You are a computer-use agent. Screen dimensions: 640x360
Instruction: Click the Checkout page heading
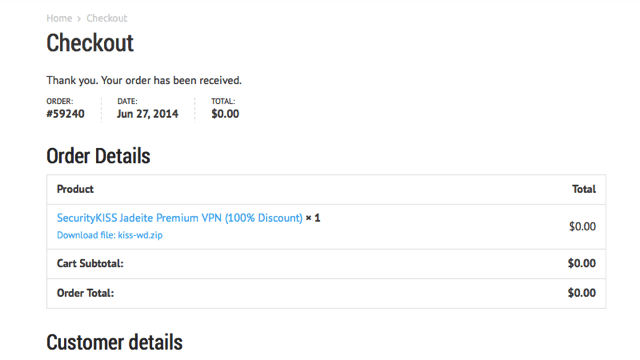[x=90, y=43]
